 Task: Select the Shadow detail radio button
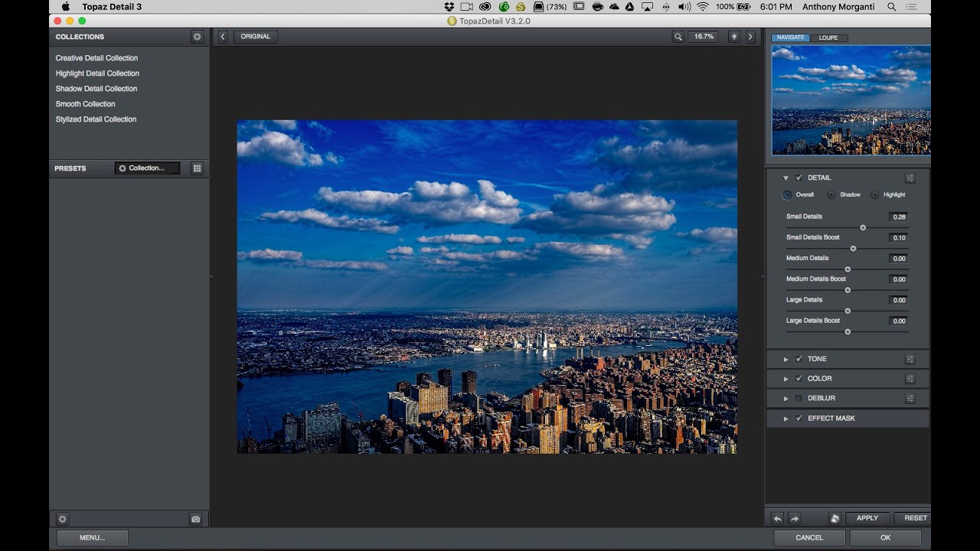coord(831,195)
